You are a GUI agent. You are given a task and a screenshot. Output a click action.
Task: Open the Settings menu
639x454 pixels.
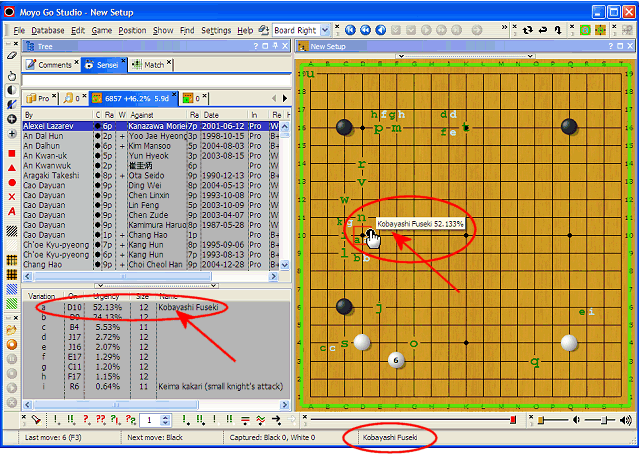(216, 31)
